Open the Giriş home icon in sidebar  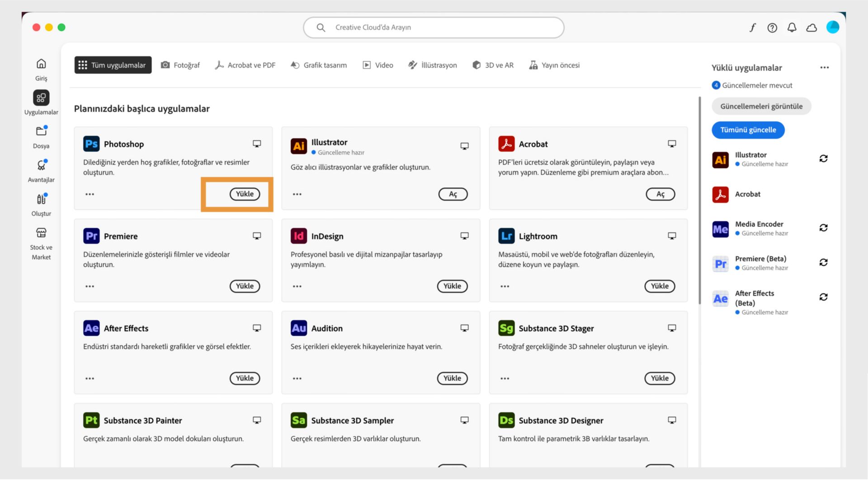click(x=41, y=64)
